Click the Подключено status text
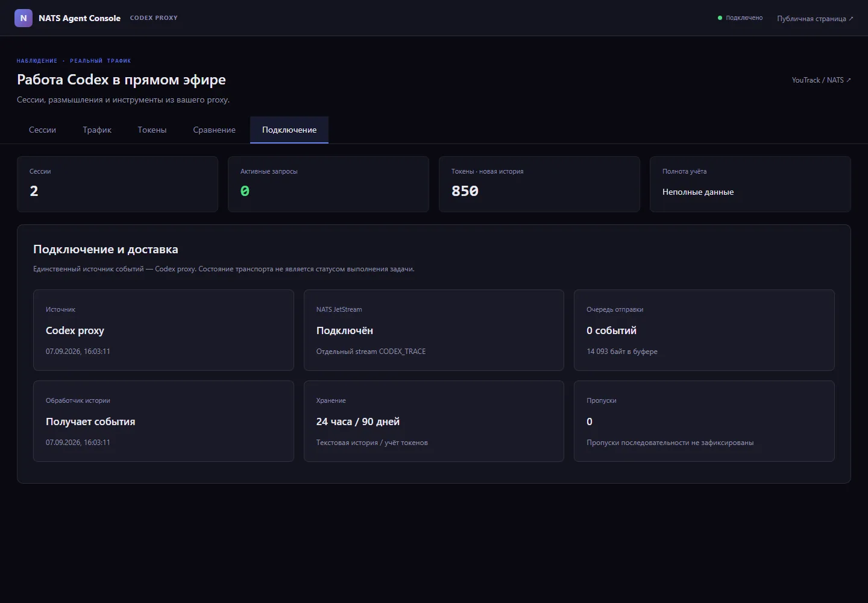 [744, 18]
